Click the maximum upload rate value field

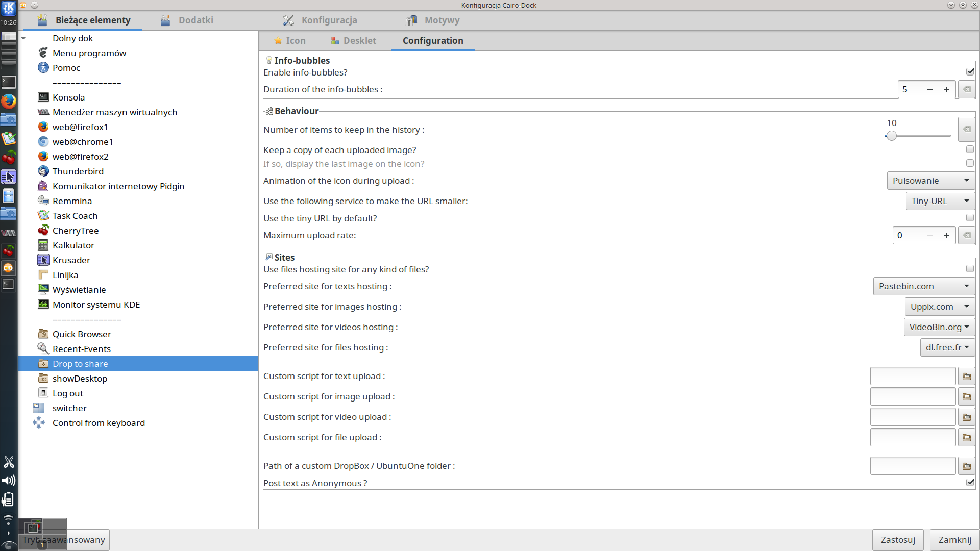pos(907,235)
